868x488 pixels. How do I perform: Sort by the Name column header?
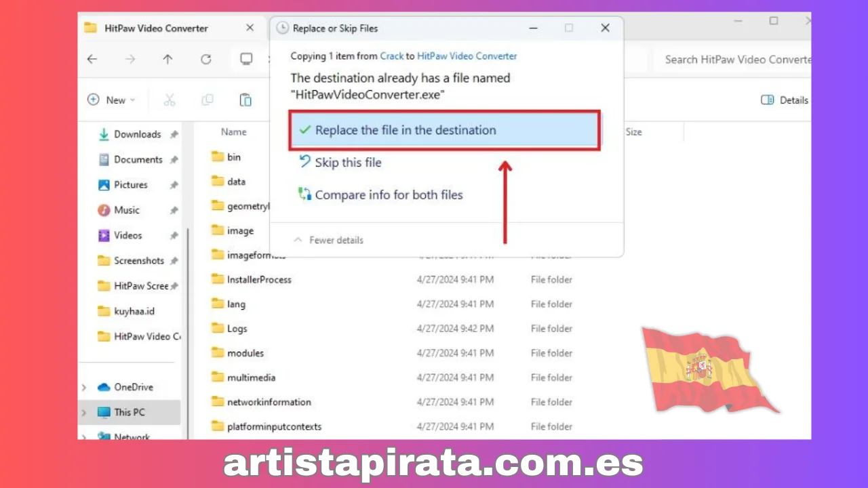point(234,132)
